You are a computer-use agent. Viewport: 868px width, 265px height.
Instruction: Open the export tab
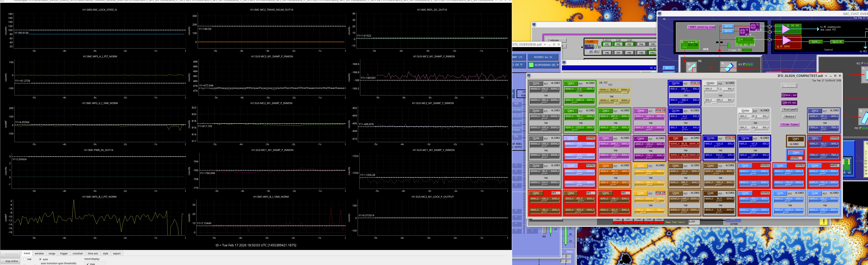(x=117, y=254)
